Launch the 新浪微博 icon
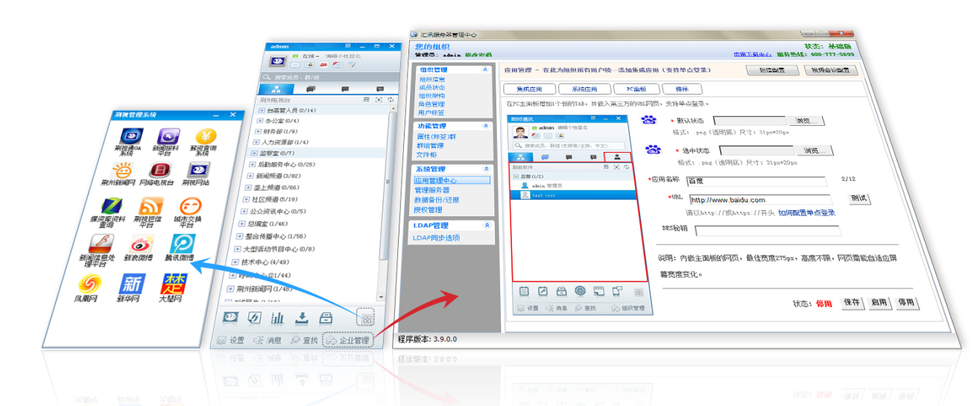 pos(141,244)
